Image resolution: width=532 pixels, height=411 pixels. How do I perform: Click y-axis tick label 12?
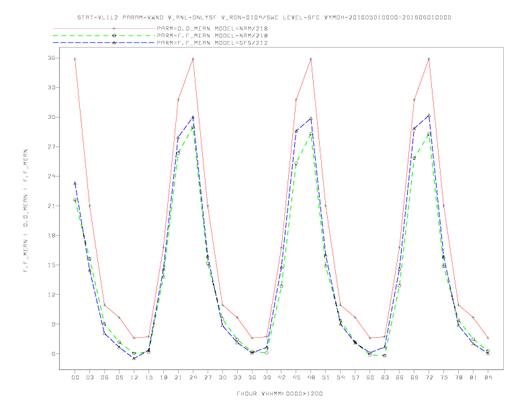(52, 295)
